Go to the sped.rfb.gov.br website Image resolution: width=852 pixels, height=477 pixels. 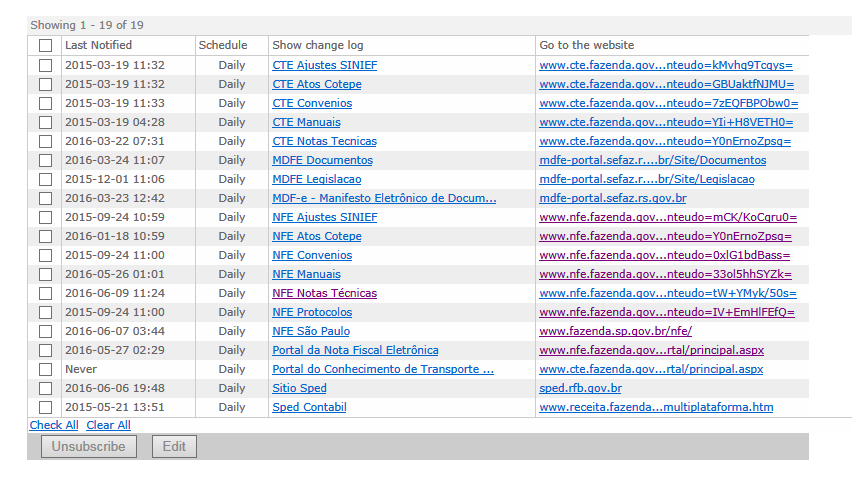(x=580, y=388)
